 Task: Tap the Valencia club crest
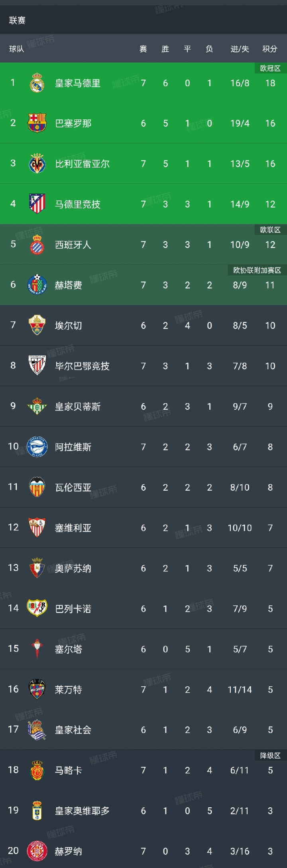click(37, 487)
